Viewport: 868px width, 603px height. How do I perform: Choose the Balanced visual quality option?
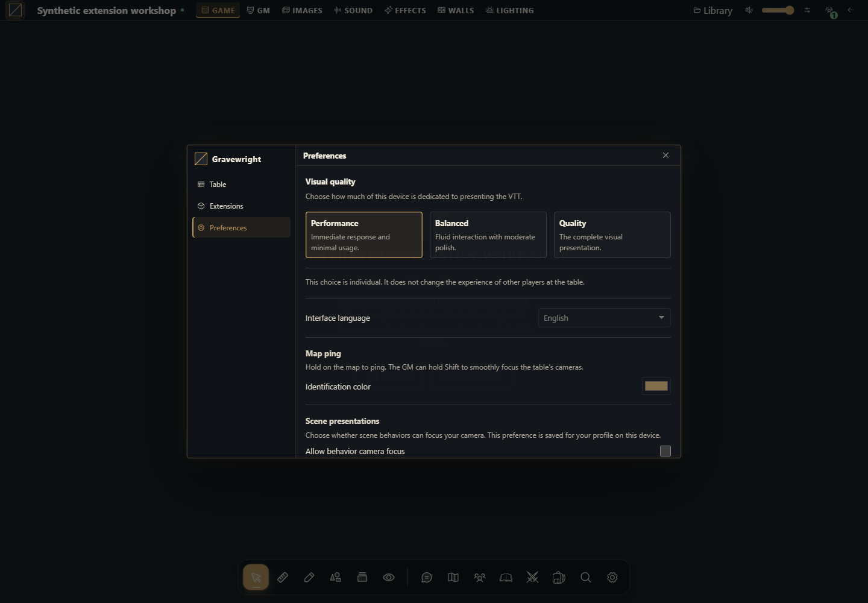tap(488, 235)
